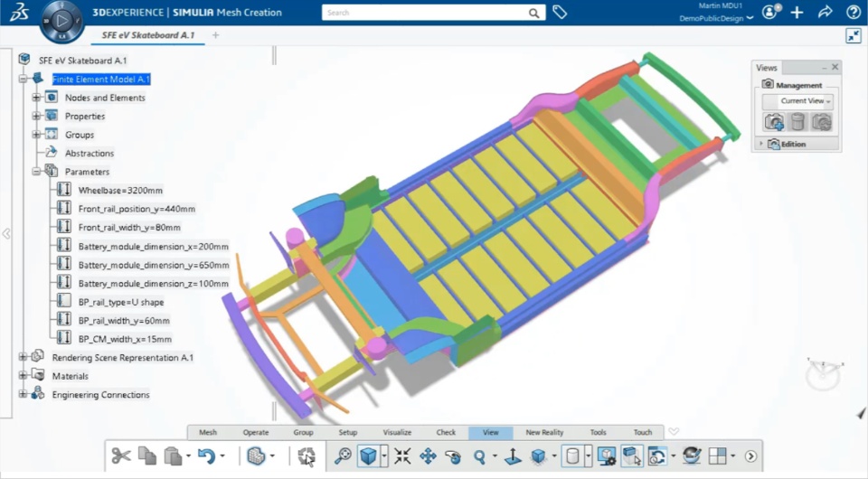Viewport: 868px width, 479px height.
Task: Click the display settings monitor-gear icon
Action: pyautogui.click(x=607, y=456)
